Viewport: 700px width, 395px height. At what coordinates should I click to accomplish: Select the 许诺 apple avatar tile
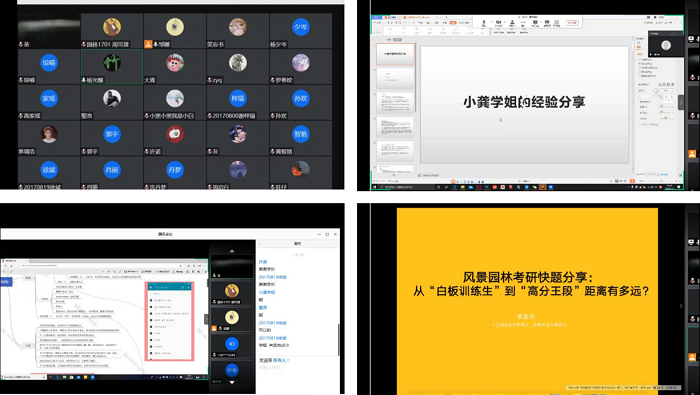click(175, 134)
